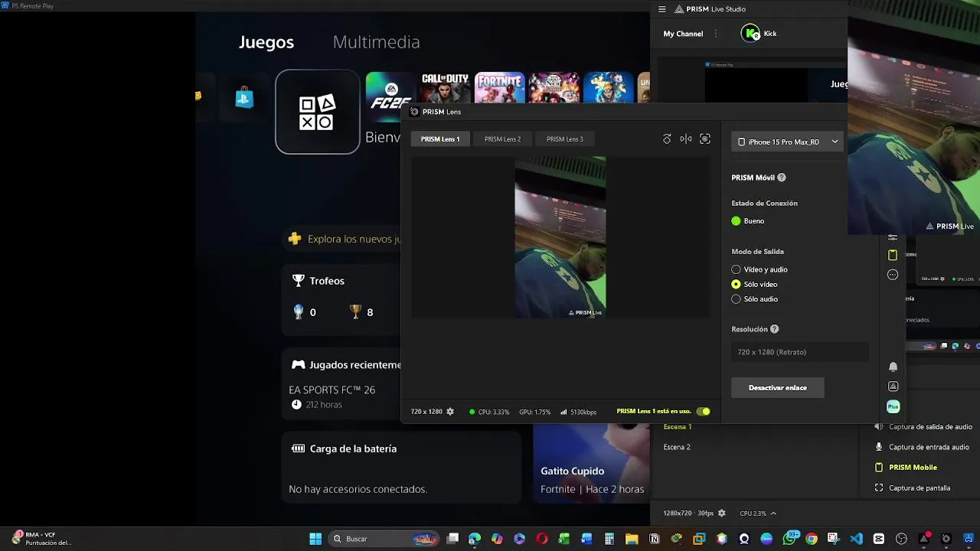Open resolution settings gear beside 720 x 1280
The height and width of the screenshot is (551, 980).
click(450, 412)
